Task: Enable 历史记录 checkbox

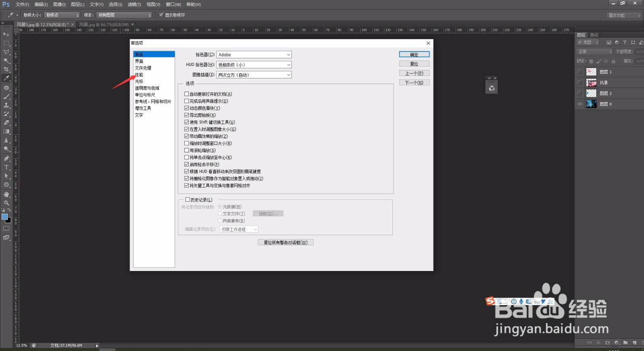Action: [x=188, y=200]
